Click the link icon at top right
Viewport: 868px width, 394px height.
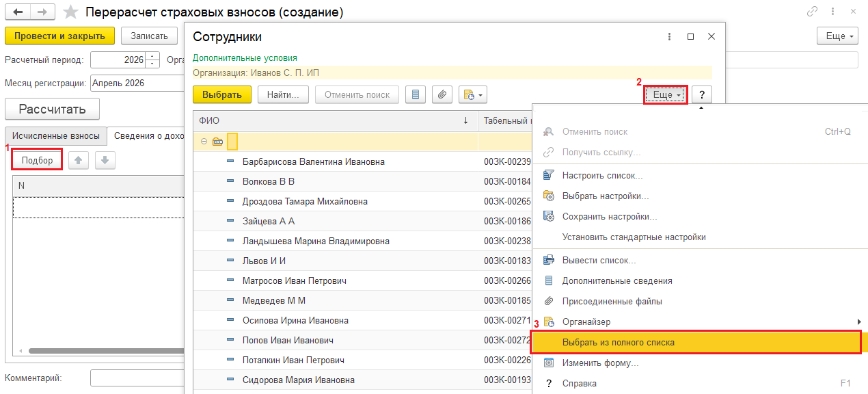tap(813, 12)
